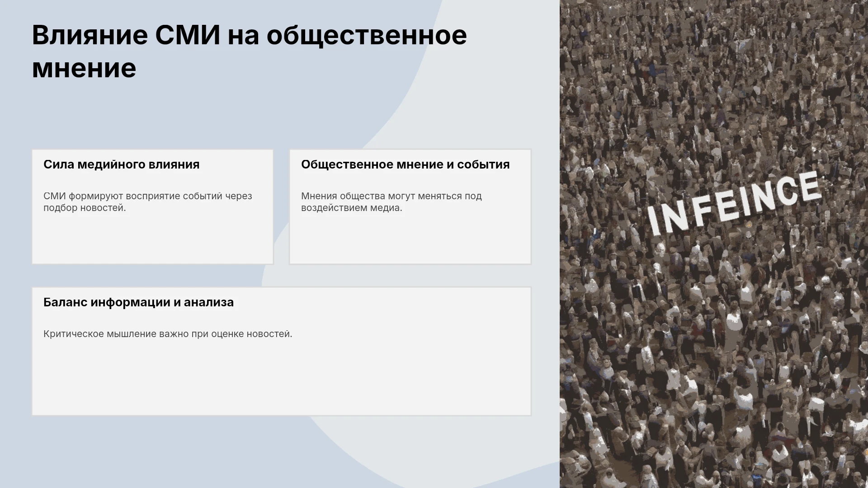This screenshot has height=488, width=868.
Task: Click empty area of 'Общественное мнение и события' card
Action: (410, 239)
